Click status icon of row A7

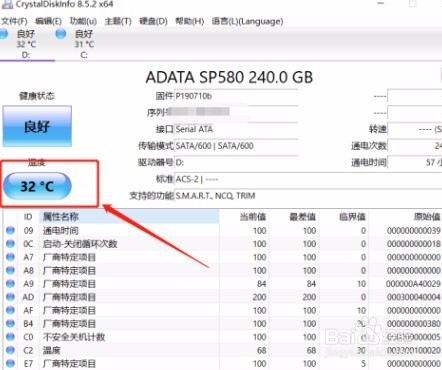point(10,257)
